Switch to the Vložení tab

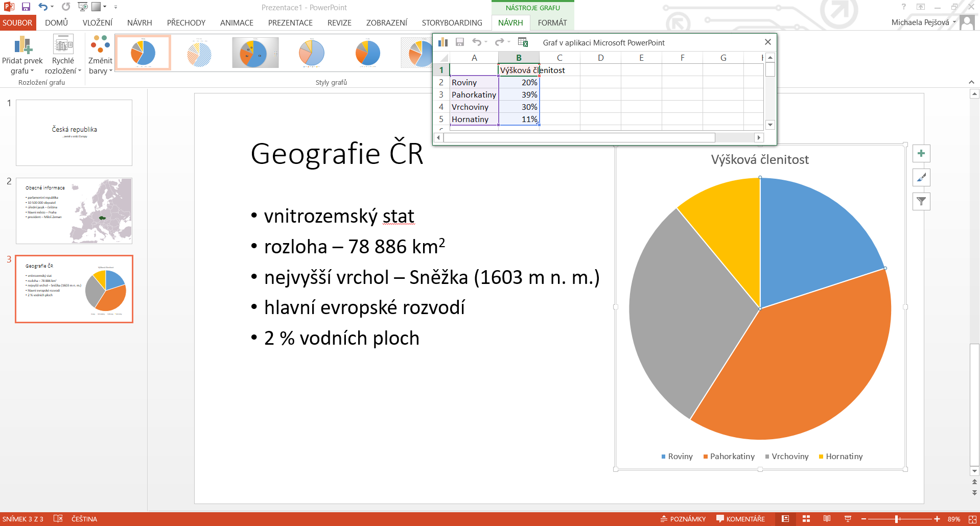[x=97, y=23]
